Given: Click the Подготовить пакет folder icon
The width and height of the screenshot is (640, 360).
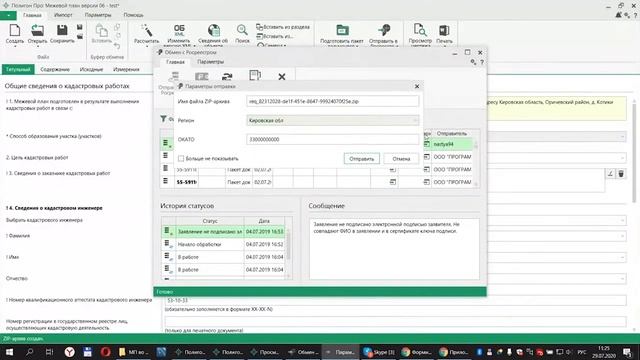Looking at the screenshot, I should (342, 31).
